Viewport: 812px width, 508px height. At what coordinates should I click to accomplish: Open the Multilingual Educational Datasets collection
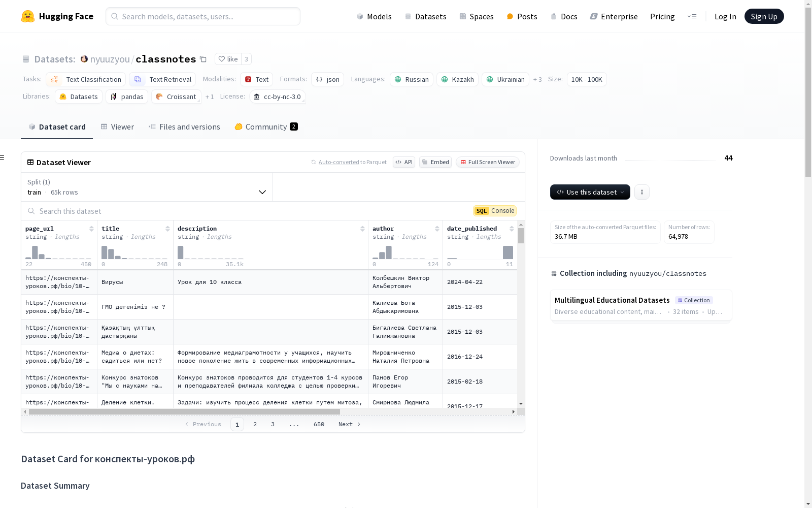641,305
